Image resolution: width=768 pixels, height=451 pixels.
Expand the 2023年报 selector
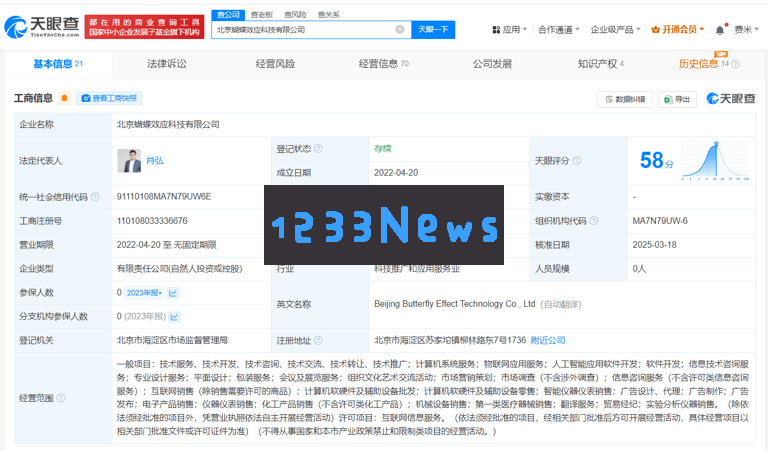[144, 293]
